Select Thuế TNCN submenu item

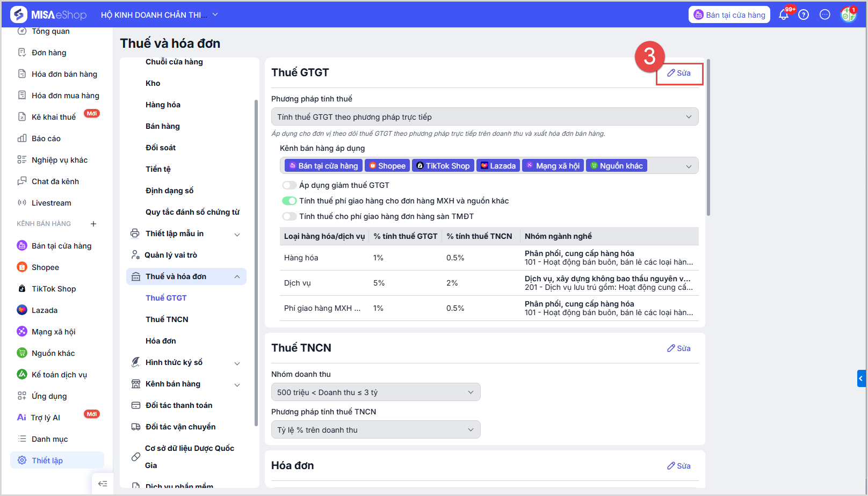tap(167, 319)
